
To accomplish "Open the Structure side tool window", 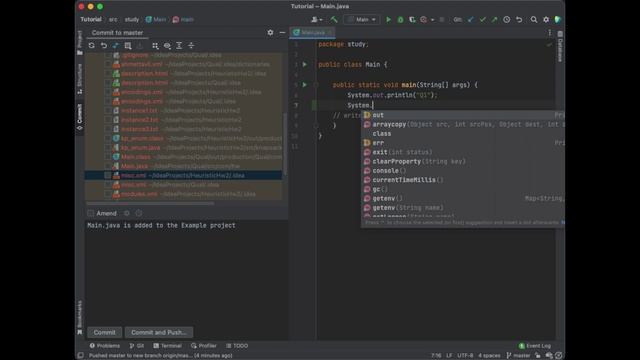I will (x=80, y=79).
